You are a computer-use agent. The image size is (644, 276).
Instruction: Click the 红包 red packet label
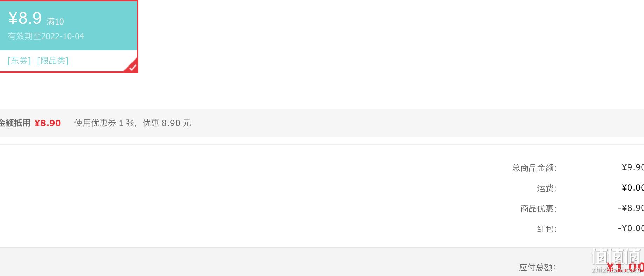[x=547, y=229]
